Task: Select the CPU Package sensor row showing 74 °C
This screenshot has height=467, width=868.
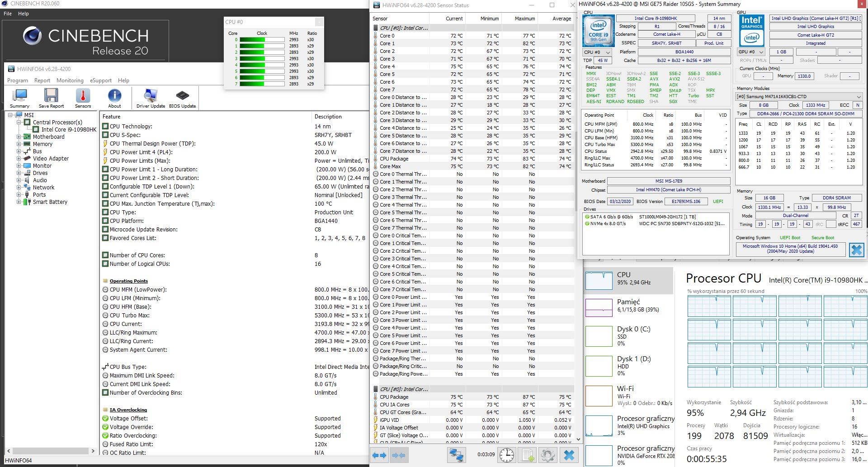Action: 473,159
